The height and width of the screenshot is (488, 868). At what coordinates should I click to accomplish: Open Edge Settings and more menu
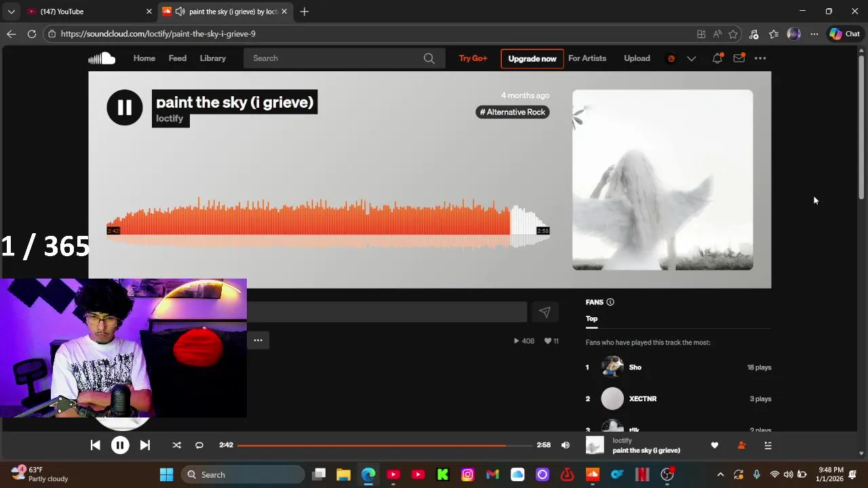pyautogui.click(x=814, y=34)
